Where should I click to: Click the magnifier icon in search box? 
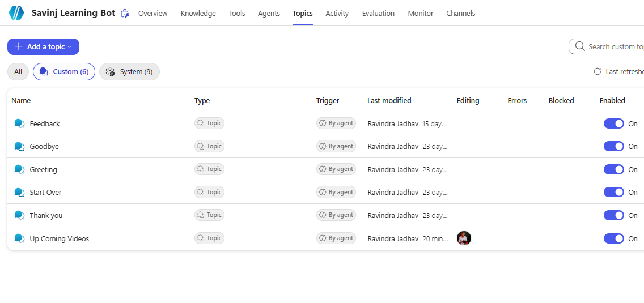tap(580, 46)
